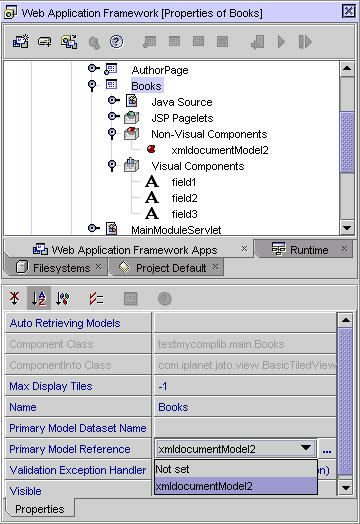Click the step-play toolbar icon
This screenshot has width=360, height=524.
coord(305,42)
